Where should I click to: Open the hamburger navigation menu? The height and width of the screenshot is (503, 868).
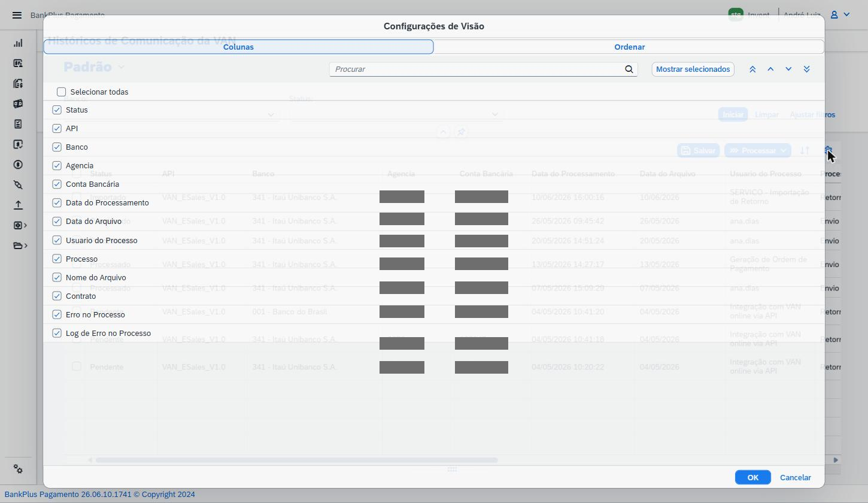pos(17,15)
